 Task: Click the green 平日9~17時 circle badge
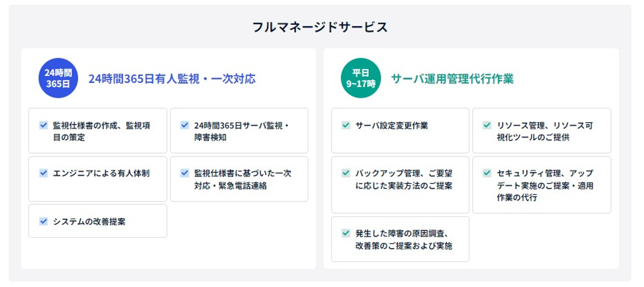[360, 78]
